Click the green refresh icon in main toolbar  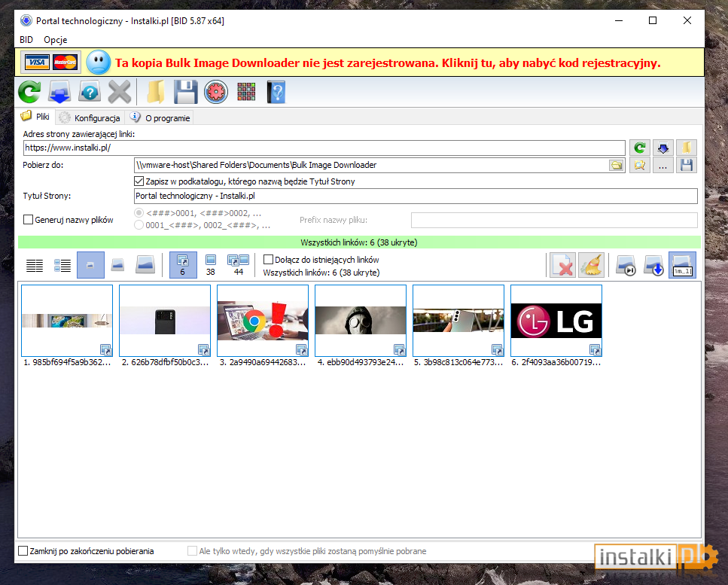click(x=29, y=92)
